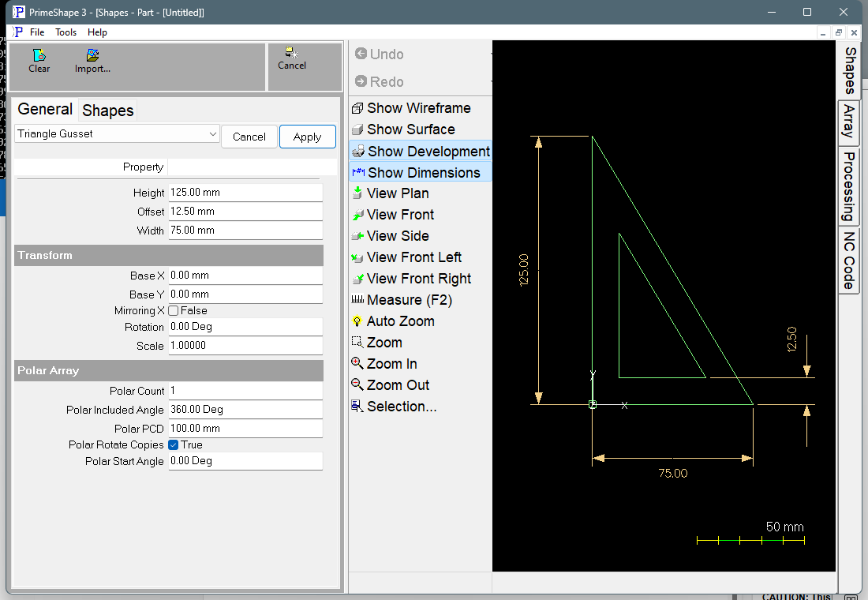Viewport: 868px width, 600px height.
Task: Click the top toolbar Cancel icon
Action: 292,53
